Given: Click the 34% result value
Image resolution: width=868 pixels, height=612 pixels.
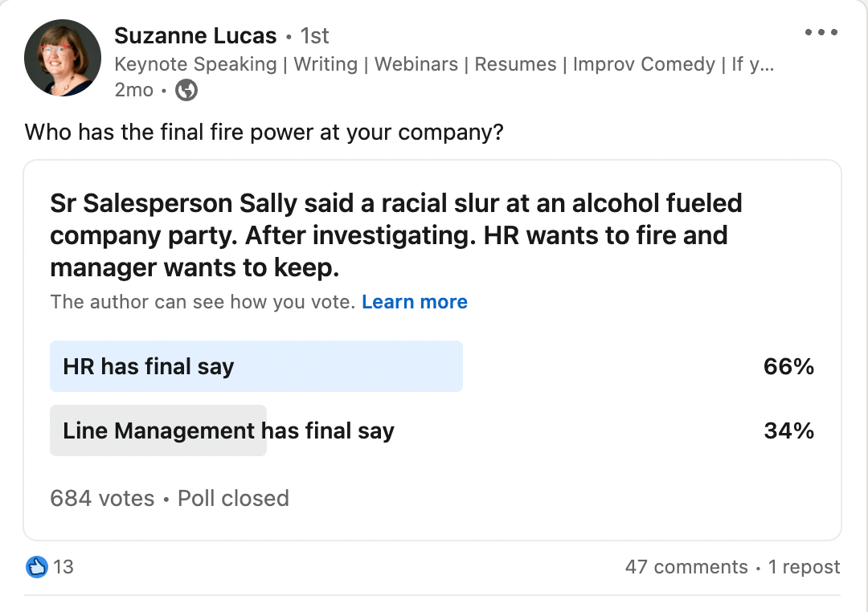Looking at the screenshot, I should coord(789,430).
